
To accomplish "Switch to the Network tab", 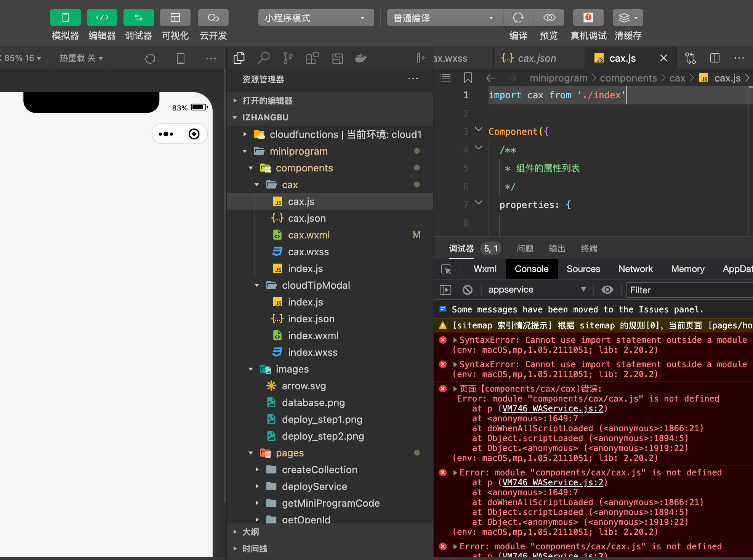I will pyautogui.click(x=635, y=269).
